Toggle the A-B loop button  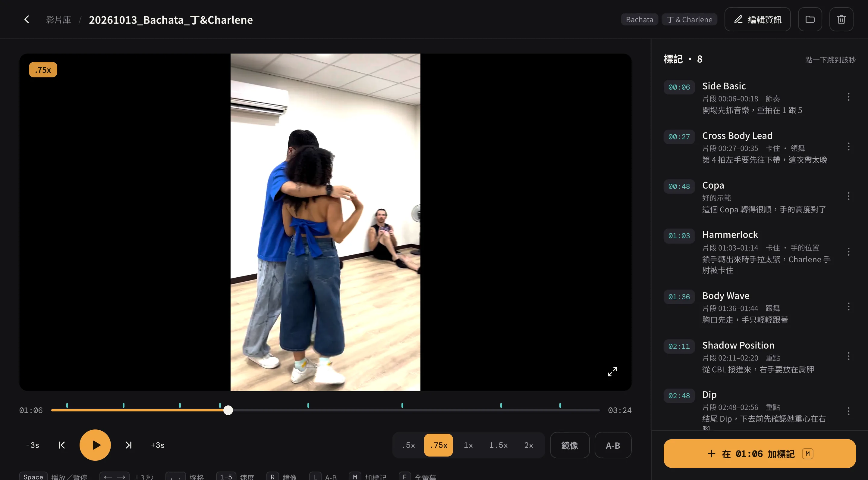[613, 445]
